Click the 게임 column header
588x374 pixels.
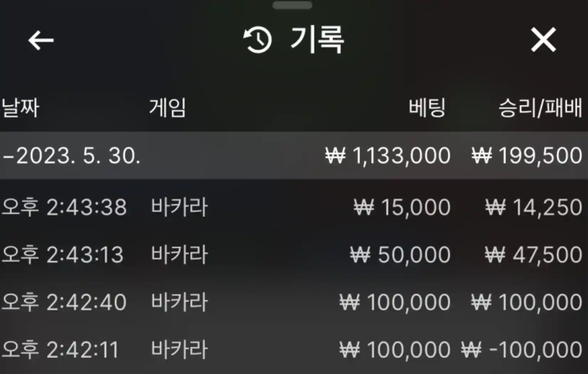[167, 108]
